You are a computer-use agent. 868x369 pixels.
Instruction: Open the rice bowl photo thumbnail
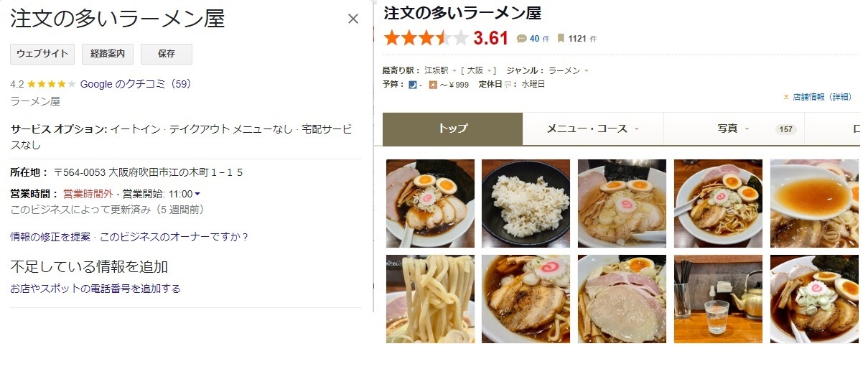[x=526, y=203]
